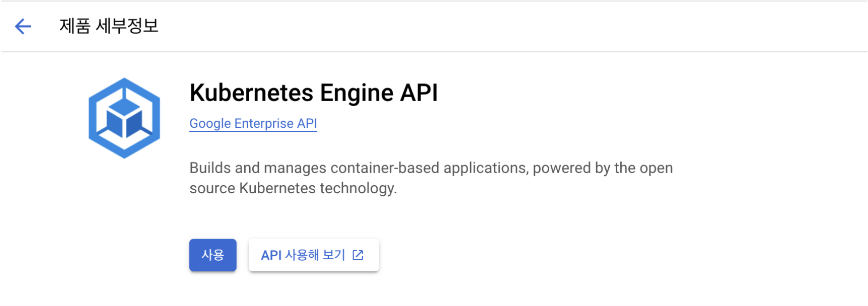Open the API 사용해 보기 button
The image size is (868, 306).
(314, 255)
